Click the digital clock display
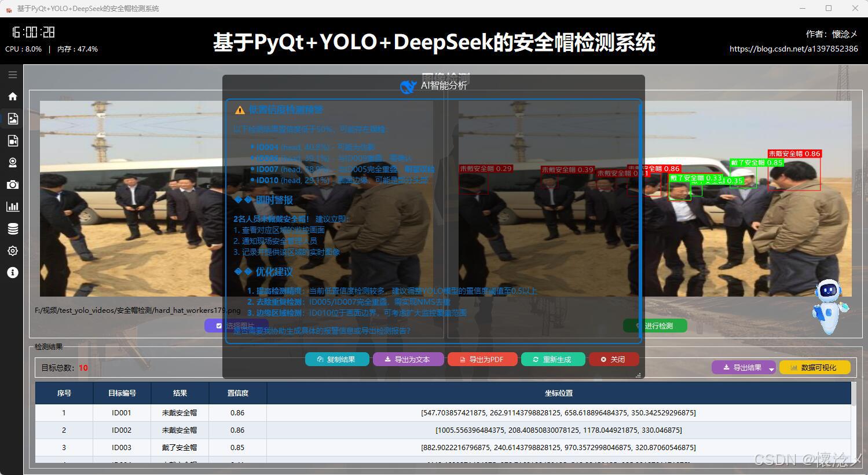868x475 pixels. (34, 32)
